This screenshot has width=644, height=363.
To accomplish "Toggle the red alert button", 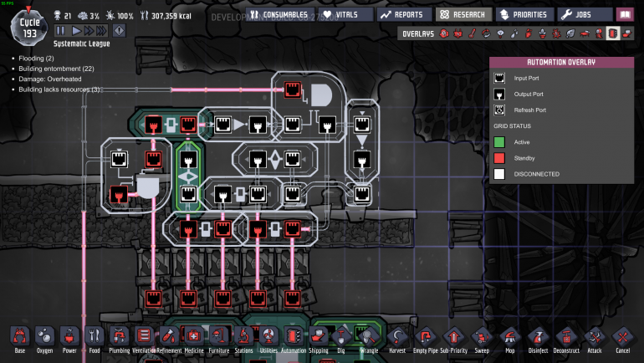I will (x=119, y=30).
